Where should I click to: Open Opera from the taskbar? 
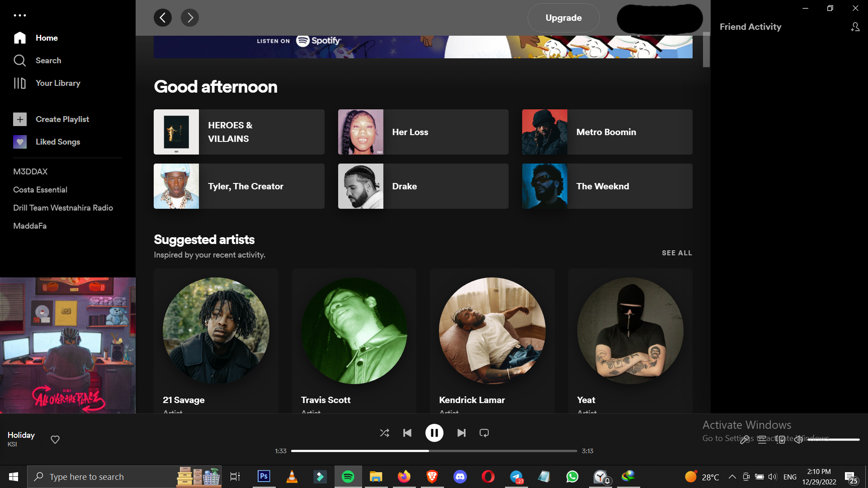[488, 477]
